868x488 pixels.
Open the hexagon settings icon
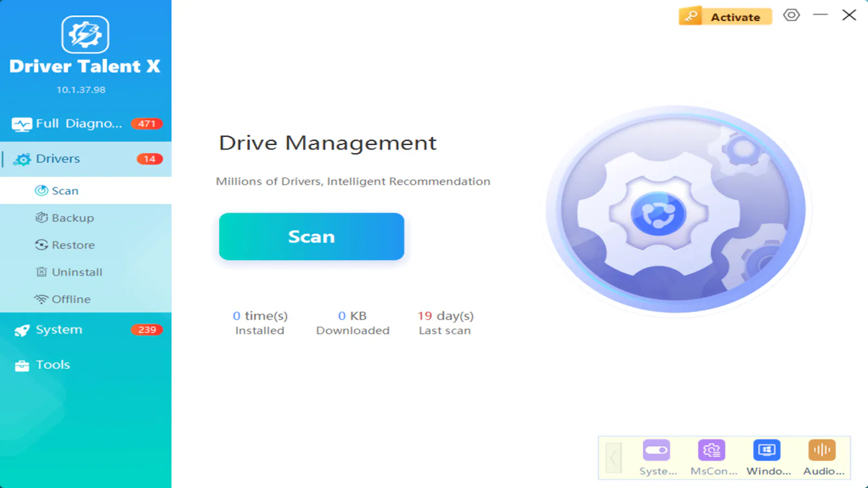pos(792,15)
